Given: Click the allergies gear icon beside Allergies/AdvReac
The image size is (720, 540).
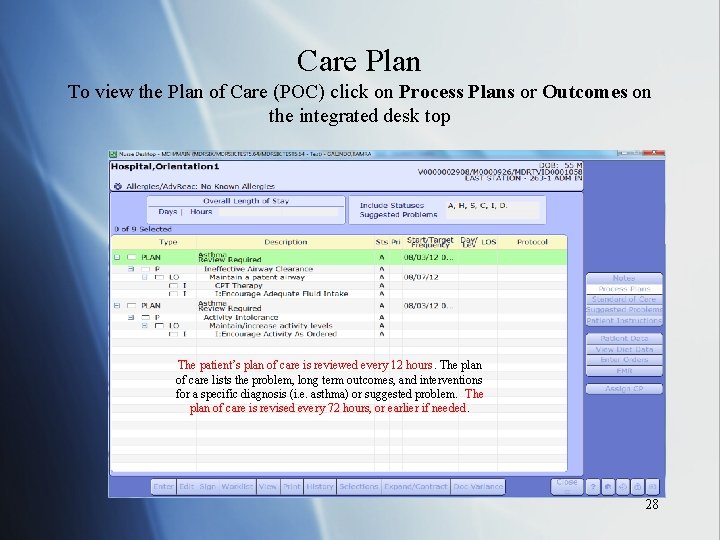Looking at the screenshot, I should 118,186.
